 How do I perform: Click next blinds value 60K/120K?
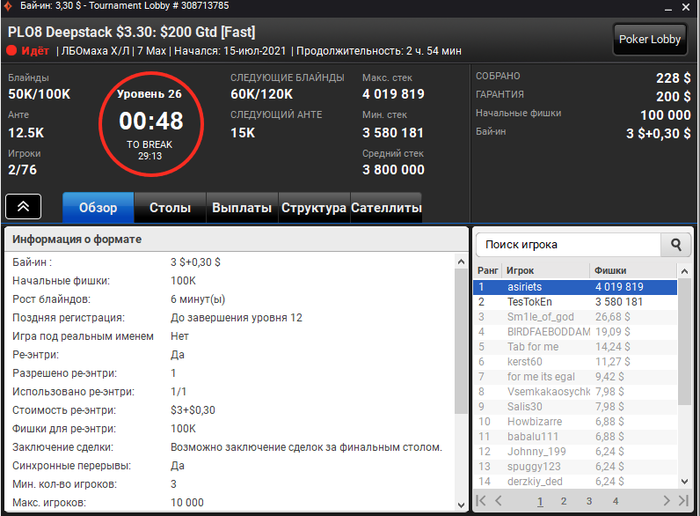262,94
